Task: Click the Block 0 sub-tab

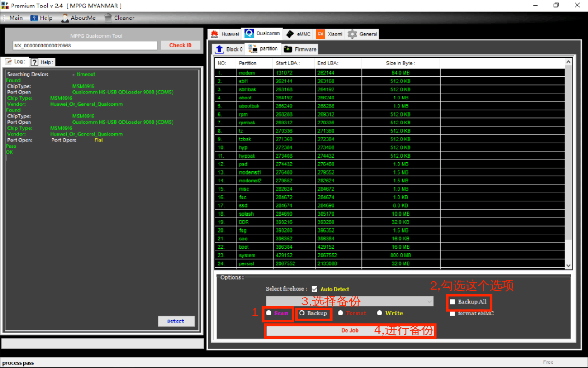Action: [x=229, y=49]
